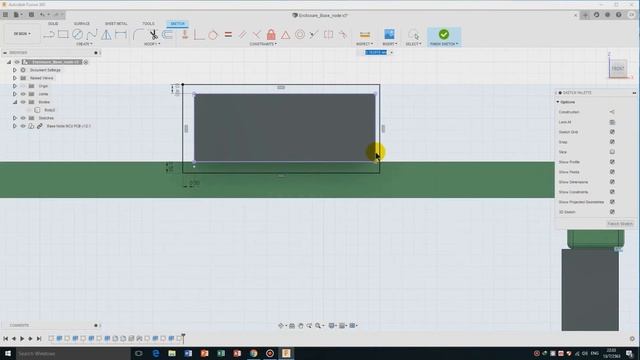Switch to the Surface tab
Viewport: 640px width, 360px height.
click(x=82, y=24)
